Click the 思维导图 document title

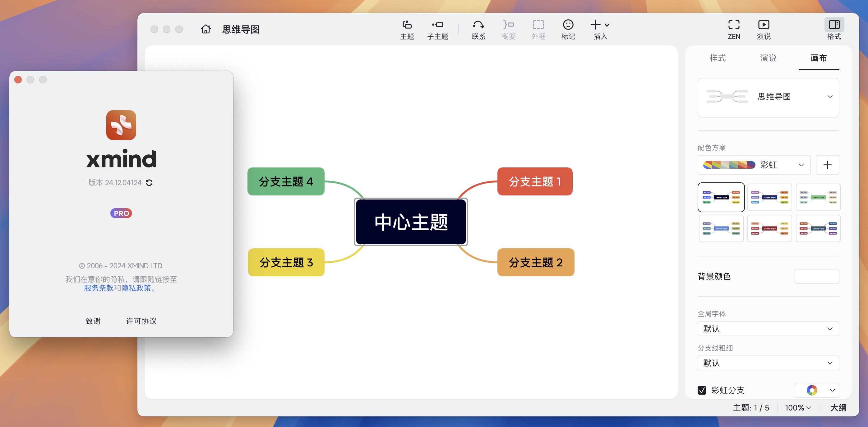coord(241,29)
